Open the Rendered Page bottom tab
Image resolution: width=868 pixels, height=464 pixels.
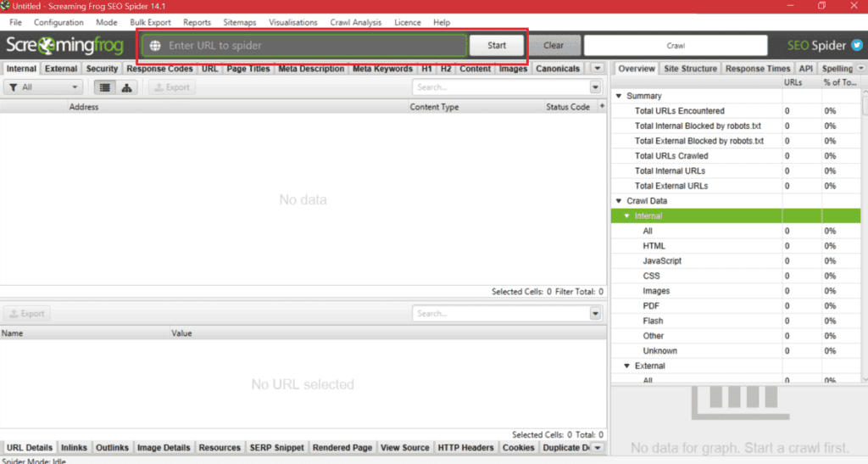point(342,447)
